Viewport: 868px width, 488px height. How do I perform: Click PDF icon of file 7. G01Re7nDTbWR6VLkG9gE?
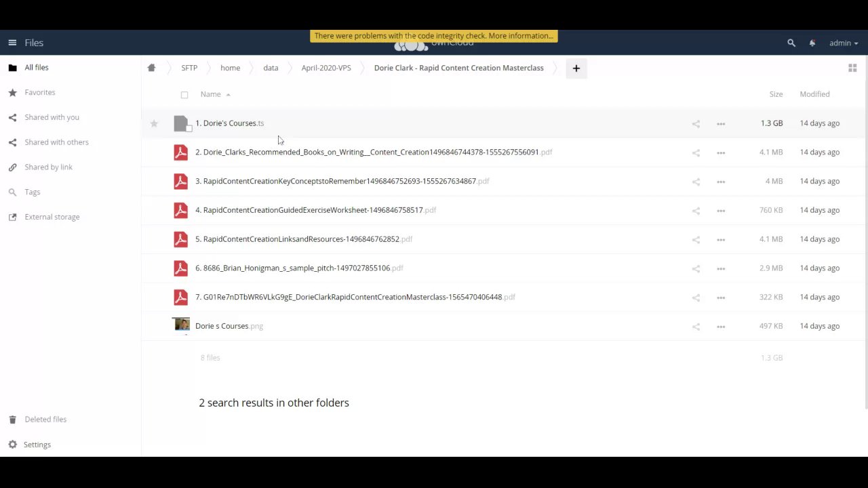click(x=180, y=298)
